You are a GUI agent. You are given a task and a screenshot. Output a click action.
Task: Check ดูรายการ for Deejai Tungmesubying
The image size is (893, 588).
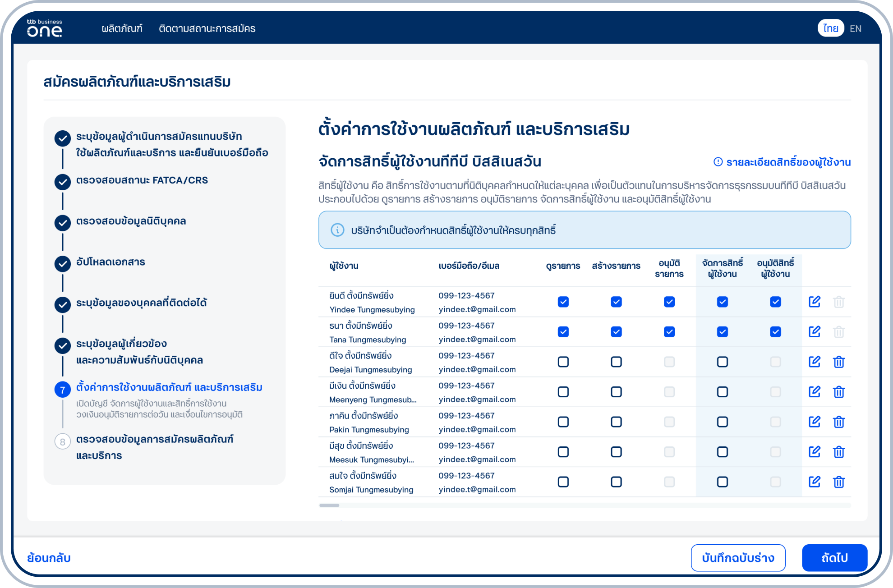click(563, 362)
